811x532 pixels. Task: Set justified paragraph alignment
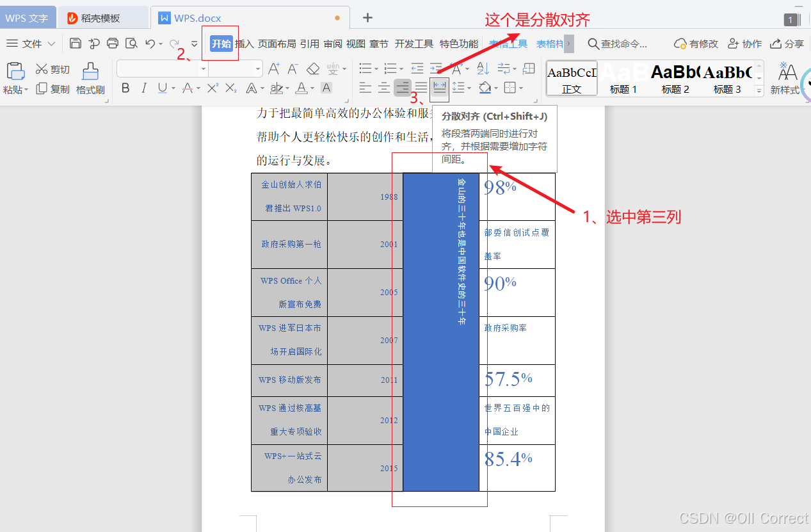(421, 88)
